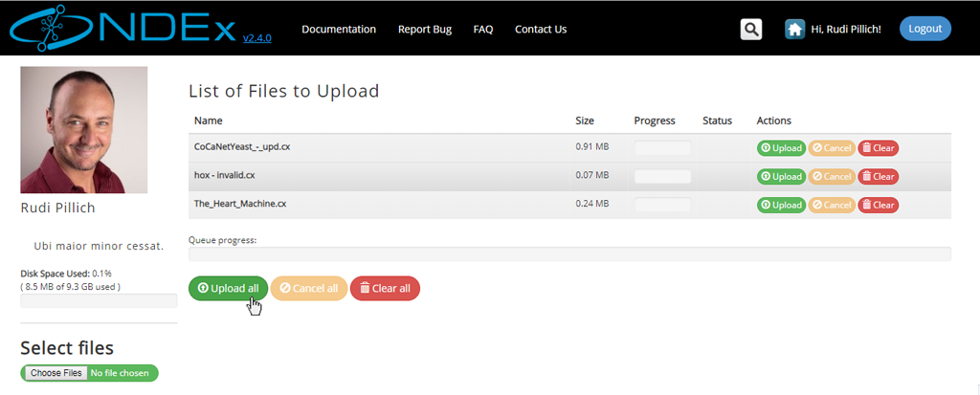The width and height of the screenshot is (980, 395).
Task: Click the 0.07 MB size cell
Action: pyautogui.click(x=591, y=176)
